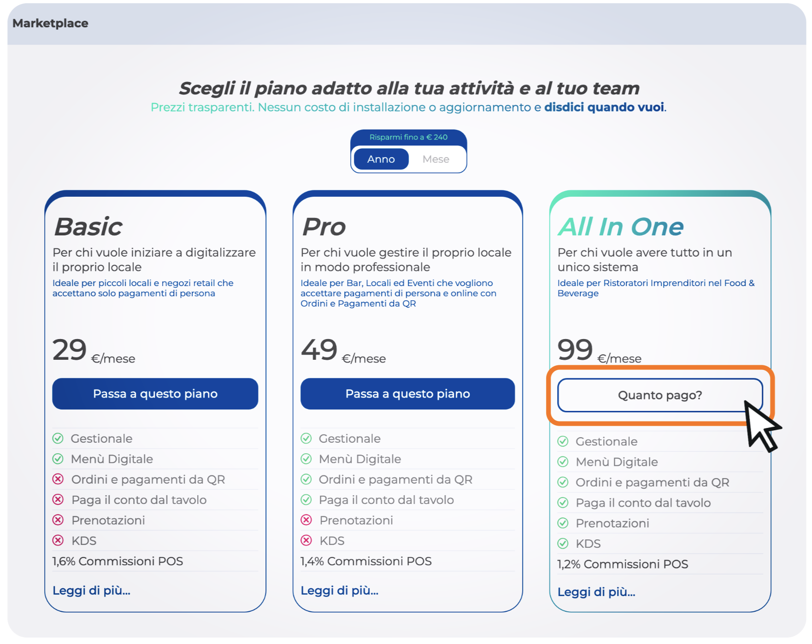Click the Paga il conto cross icon in Basic

(58, 499)
